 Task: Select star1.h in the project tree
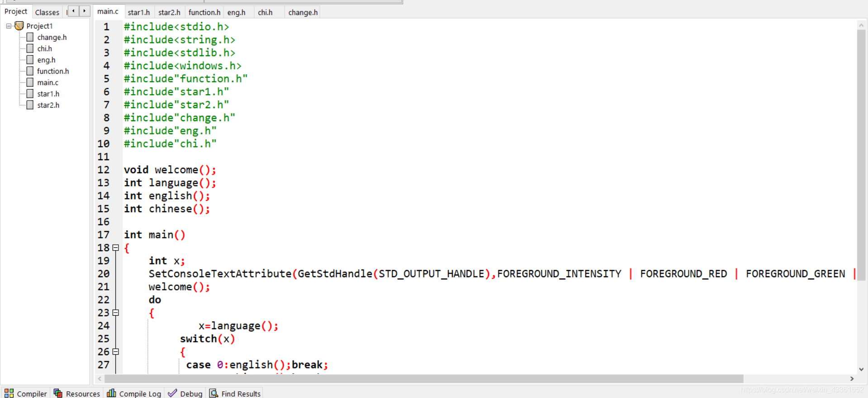[x=48, y=94]
